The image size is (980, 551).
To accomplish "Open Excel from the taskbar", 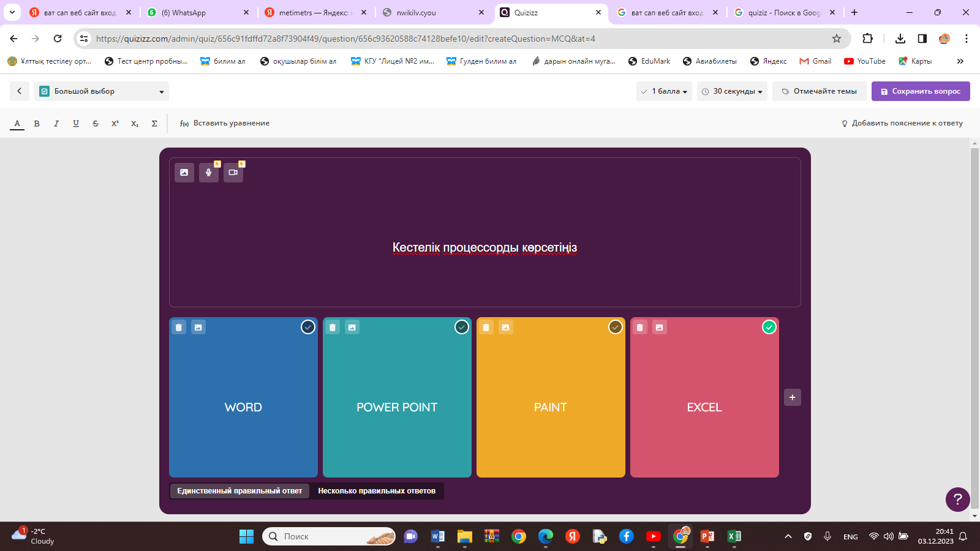I will [x=734, y=536].
